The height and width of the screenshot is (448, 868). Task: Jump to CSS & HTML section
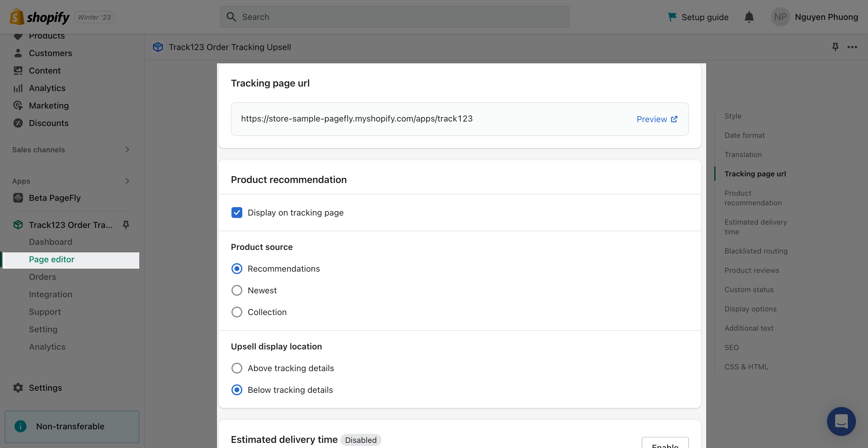746,367
